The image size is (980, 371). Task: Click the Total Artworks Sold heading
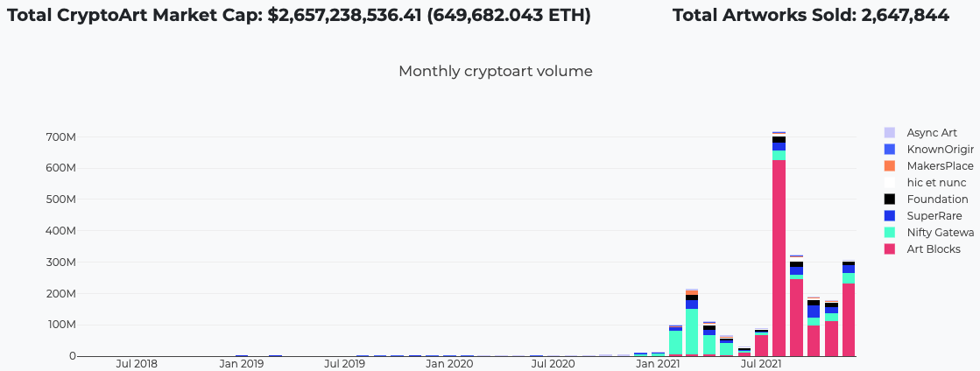click(x=810, y=16)
